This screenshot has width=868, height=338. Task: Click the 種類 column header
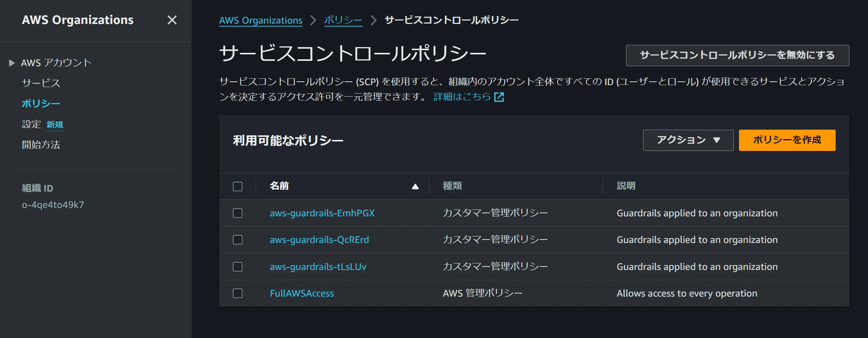coord(452,186)
